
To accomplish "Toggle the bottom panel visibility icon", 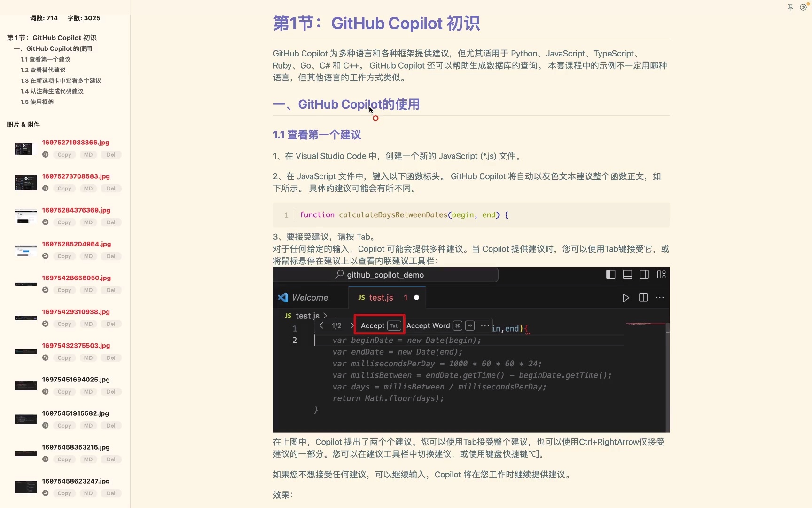I will click(627, 275).
